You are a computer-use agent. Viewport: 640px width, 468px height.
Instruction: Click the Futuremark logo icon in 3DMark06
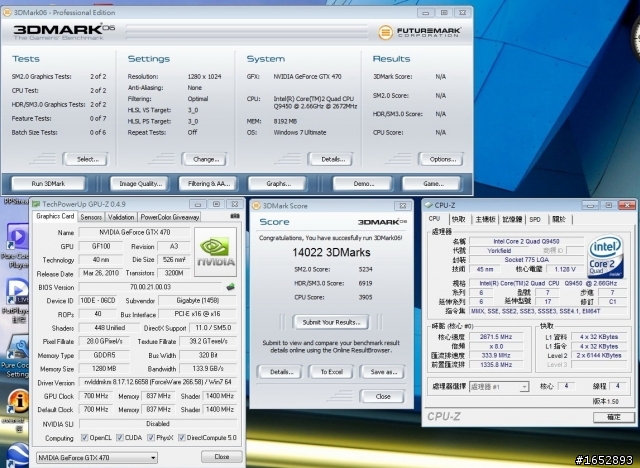coord(385,32)
